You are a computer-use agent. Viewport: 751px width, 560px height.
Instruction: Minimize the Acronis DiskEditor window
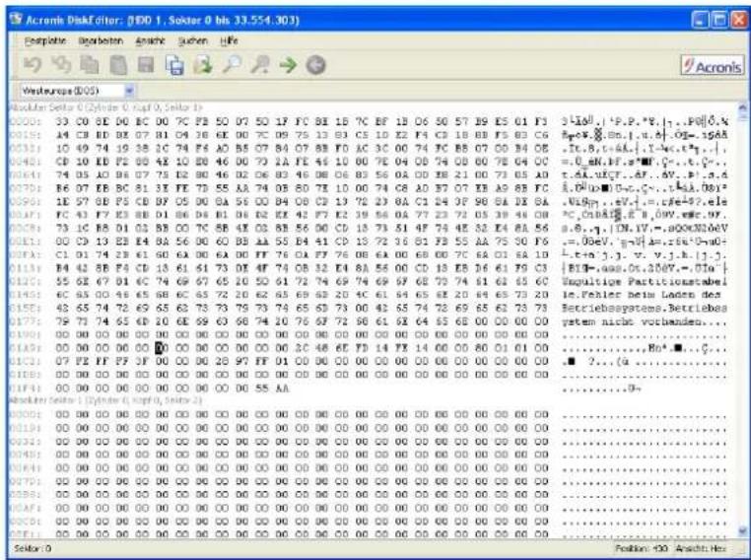pos(700,20)
